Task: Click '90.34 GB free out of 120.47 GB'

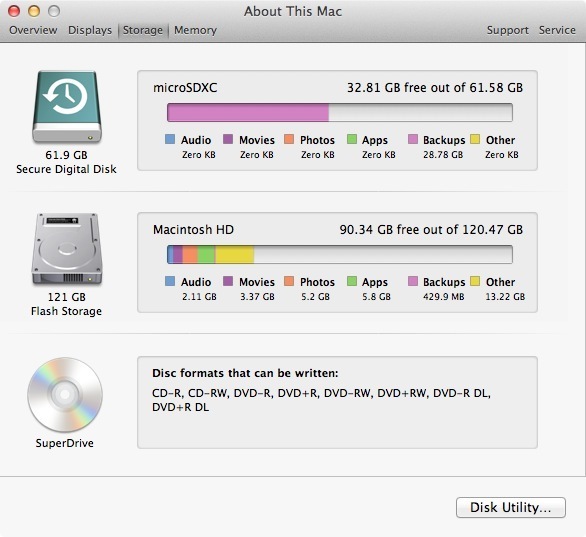Action: [431, 229]
